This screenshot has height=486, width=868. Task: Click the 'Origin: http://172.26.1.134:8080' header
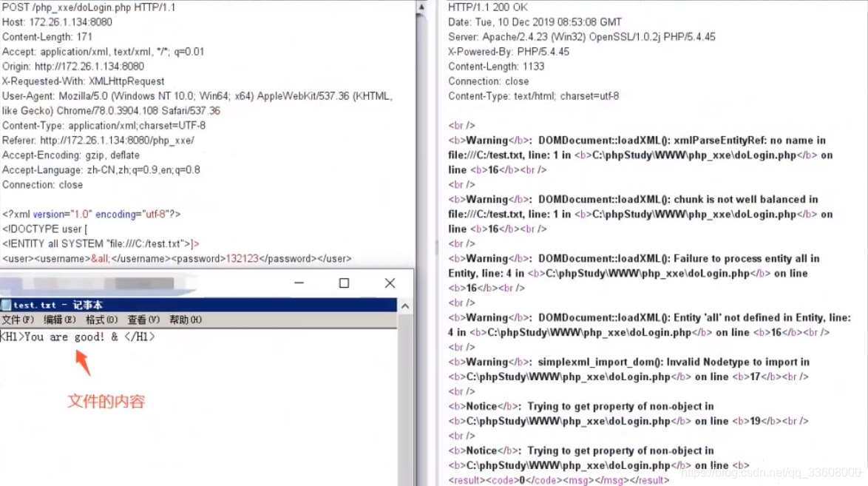(x=73, y=67)
